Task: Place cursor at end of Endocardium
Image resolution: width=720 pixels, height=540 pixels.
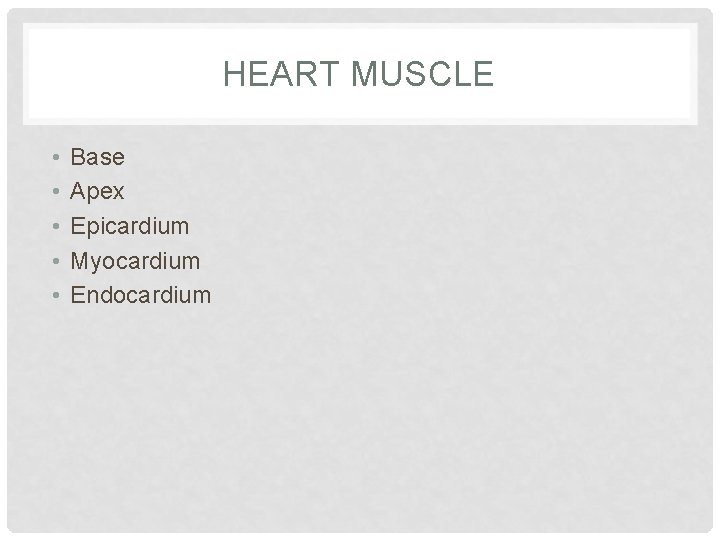Action: pos(213,295)
